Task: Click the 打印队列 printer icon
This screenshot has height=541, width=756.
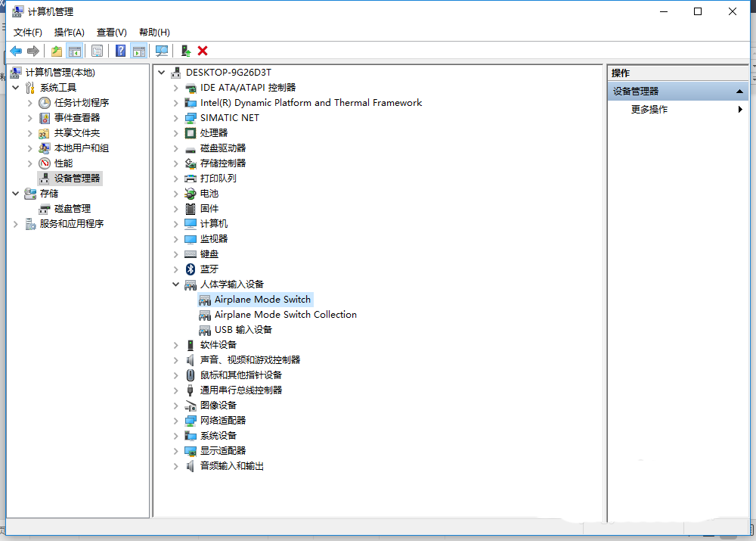Action: (191, 179)
